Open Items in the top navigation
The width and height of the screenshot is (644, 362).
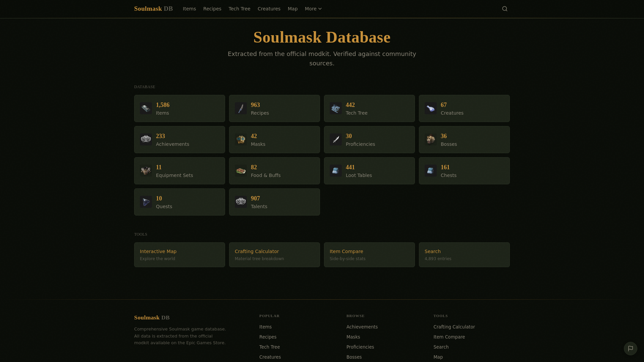189,9
